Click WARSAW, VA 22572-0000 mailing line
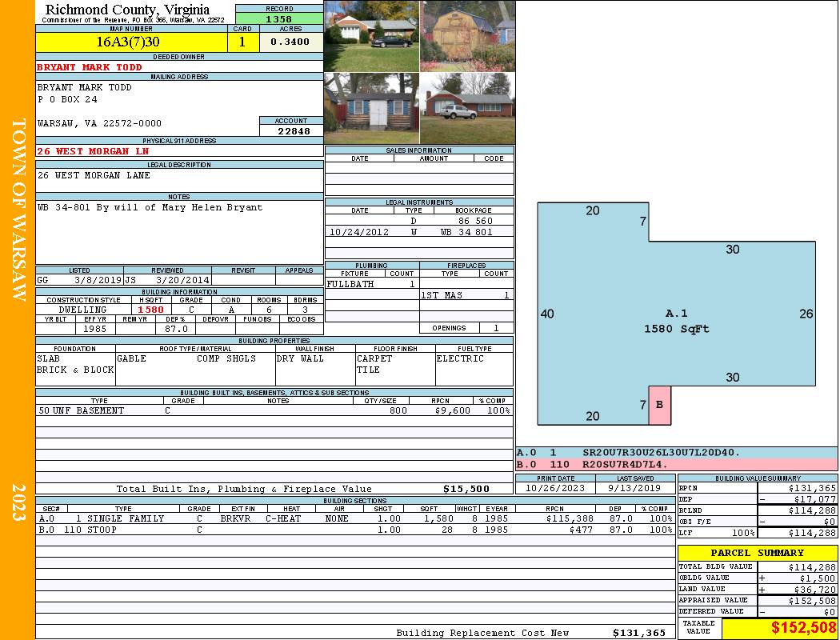Viewport: 840px width, 640px height. [x=99, y=123]
